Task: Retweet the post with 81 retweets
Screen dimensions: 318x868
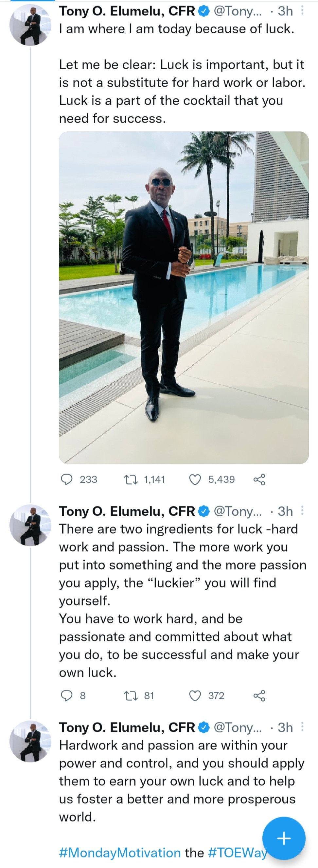Action: (x=131, y=695)
